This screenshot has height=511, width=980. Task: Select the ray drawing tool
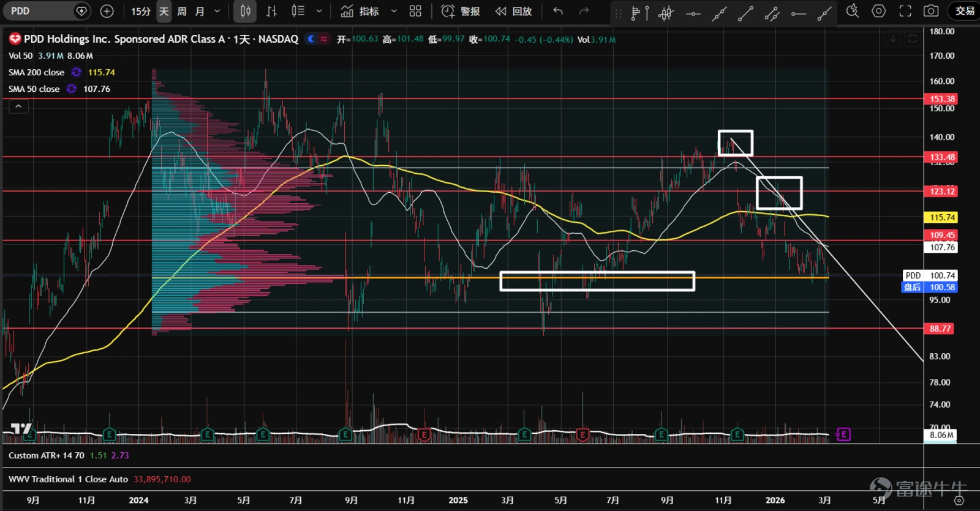coord(824,13)
